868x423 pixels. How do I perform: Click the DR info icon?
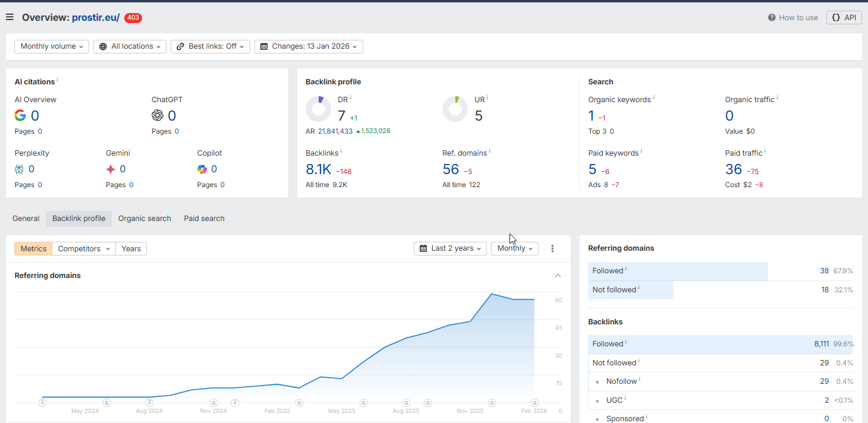351,98
